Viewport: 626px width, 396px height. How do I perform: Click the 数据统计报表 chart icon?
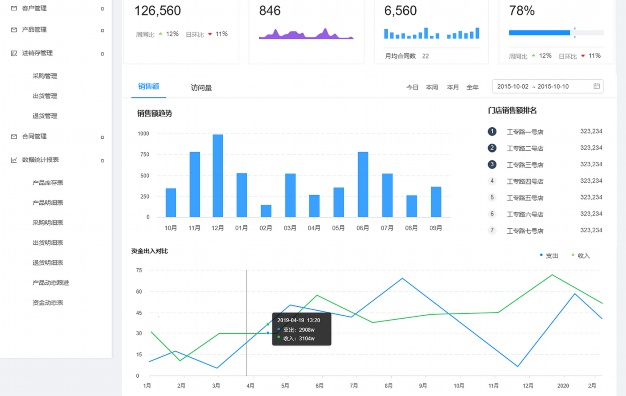[14, 160]
